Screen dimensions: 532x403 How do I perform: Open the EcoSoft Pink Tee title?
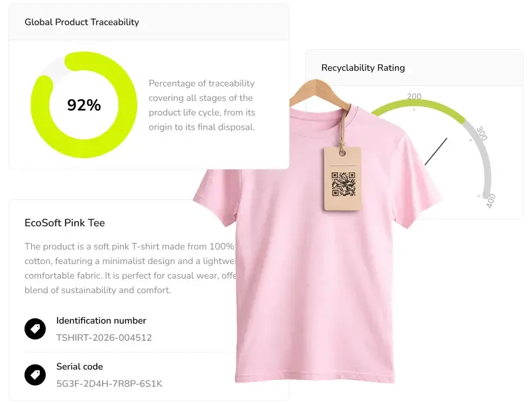click(x=64, y=223)
